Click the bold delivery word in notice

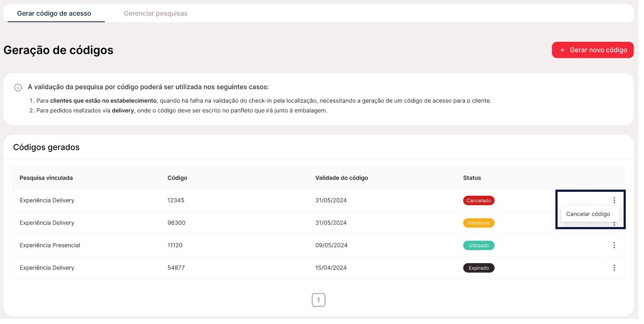124,111
